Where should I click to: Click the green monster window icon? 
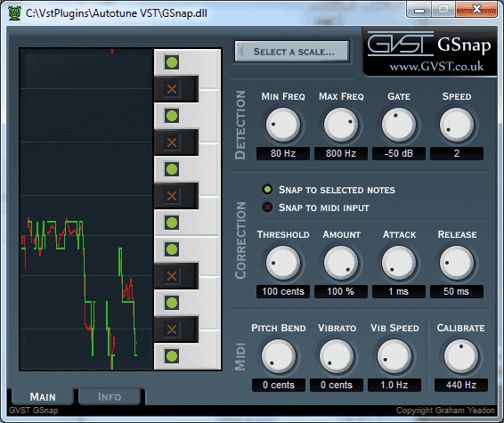tap(14, 13)
